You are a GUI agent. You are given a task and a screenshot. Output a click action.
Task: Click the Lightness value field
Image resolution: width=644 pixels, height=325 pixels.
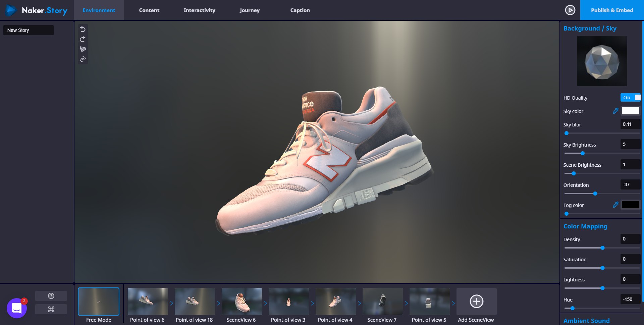point(630,279)
